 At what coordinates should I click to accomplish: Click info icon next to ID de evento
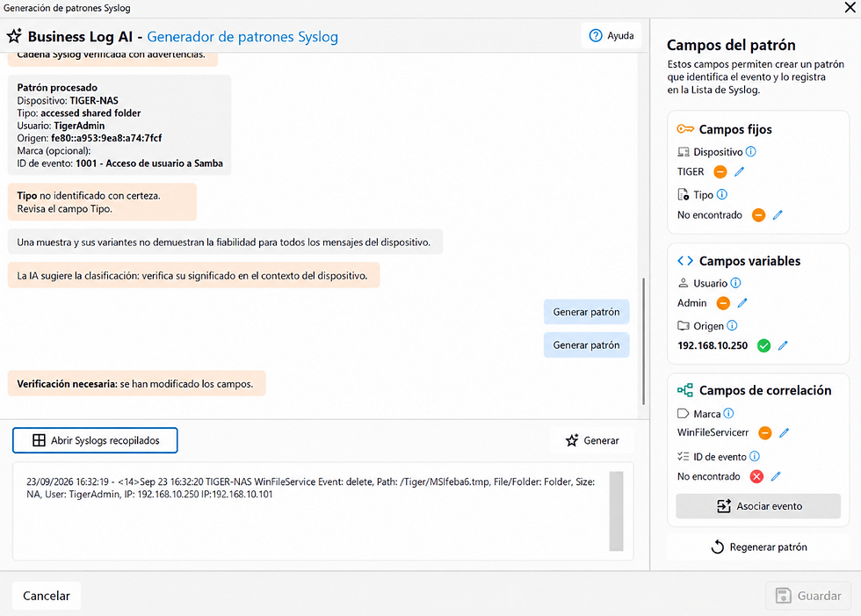[755, 456]
